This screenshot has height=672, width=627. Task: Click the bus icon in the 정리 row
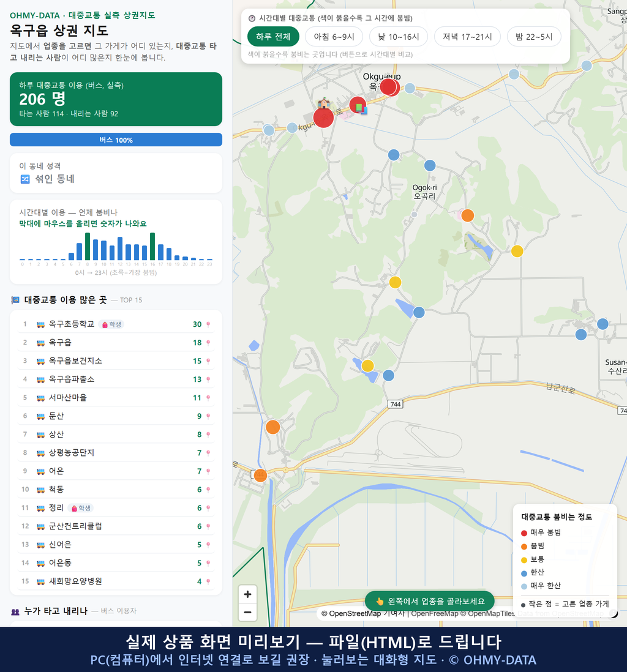click(x=41, y=509)
